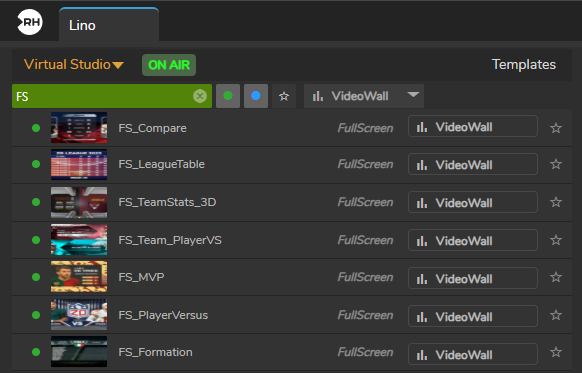Click green status dot of FS_TeamStats_3D
Image resolution: width=582 pixels, height=373 pixels.
[x=36, y=202]
